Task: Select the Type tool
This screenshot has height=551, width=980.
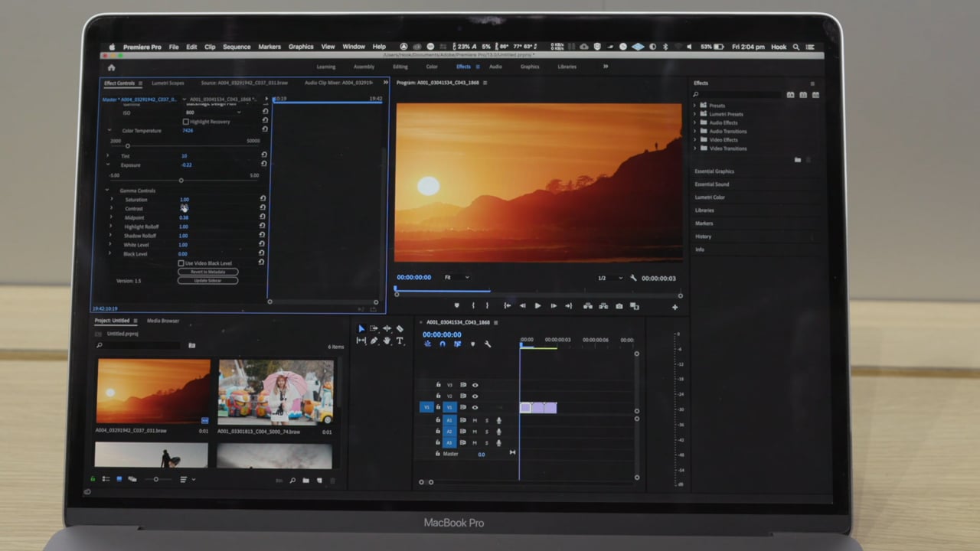Action: click(x=400, y=341)
